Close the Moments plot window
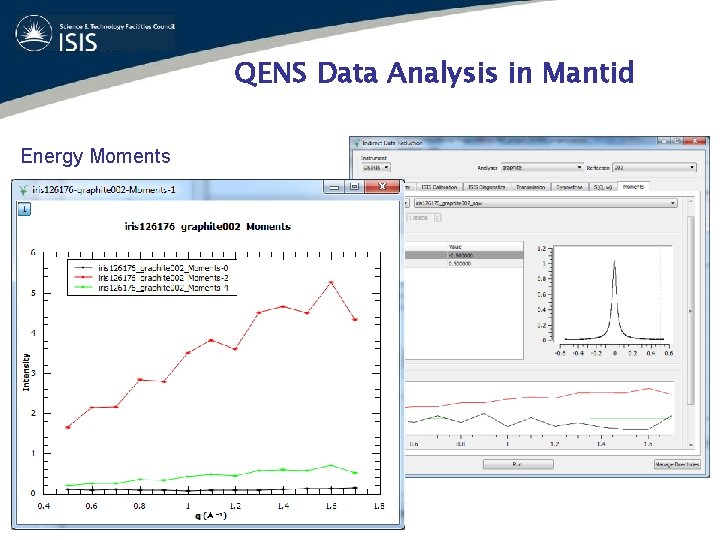The width and height of the screenshot is (720, 540). pos(382,186)
